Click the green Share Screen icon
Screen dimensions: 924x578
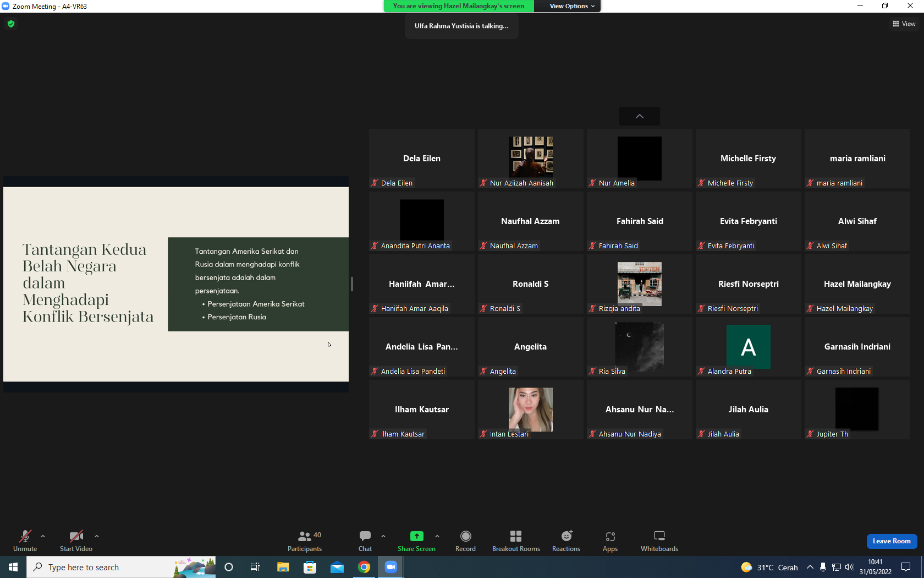417,536
